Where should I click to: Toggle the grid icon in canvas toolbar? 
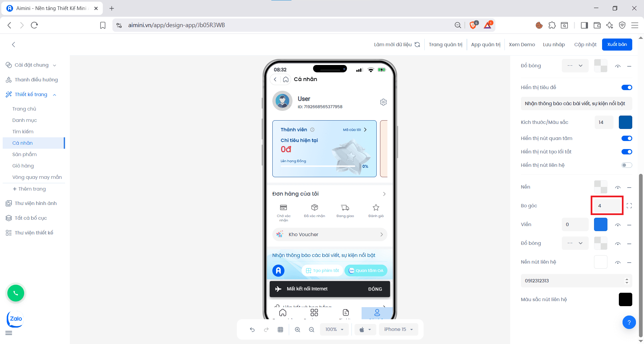tap(280, 329)
